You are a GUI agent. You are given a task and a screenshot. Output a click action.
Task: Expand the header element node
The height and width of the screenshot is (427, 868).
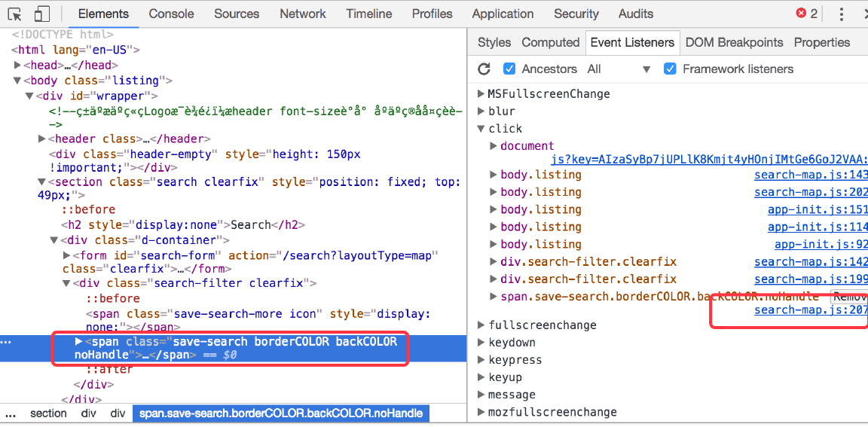42,139
